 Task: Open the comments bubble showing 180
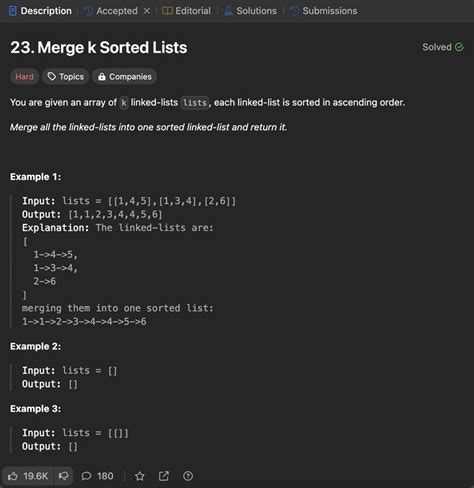pos(97,476)
